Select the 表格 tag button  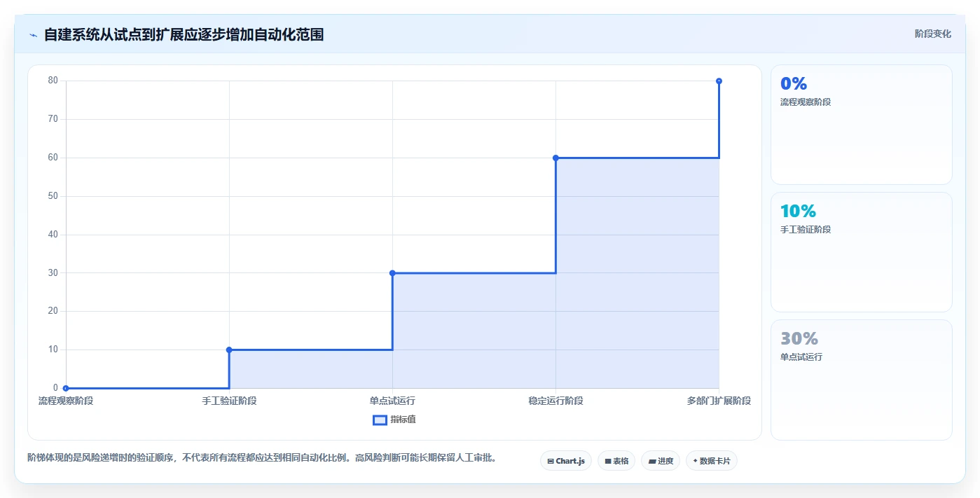pyautogui.click(x=616, y=461)
